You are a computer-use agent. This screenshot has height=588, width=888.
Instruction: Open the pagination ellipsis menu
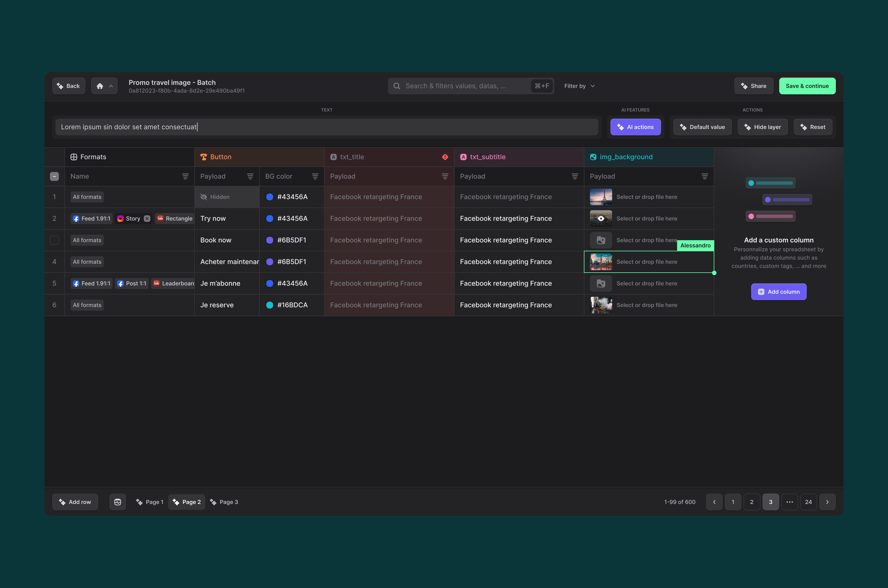click(x=790, y=502)
